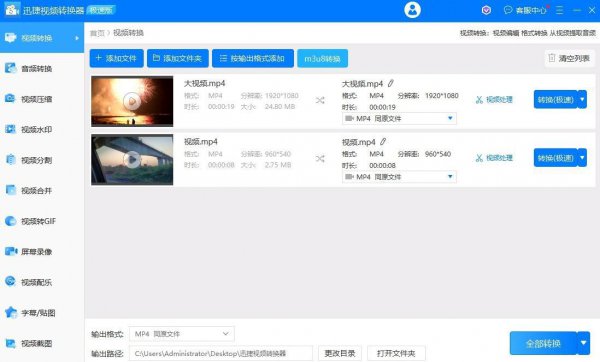Click the 全部转换 button
This screenshot has width=600, height=362.
(x=543, y=343)
